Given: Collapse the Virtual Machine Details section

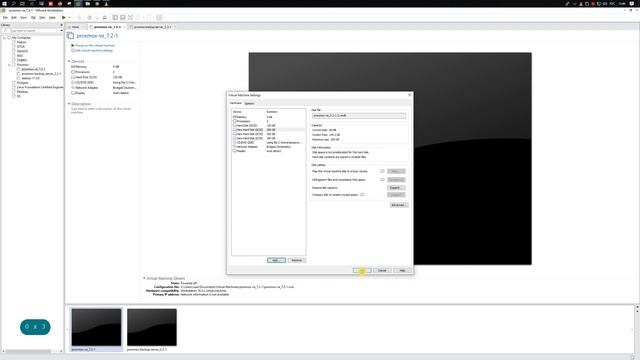Looking at the screenshot, I should pyautogui.click(x=144, y=278).
